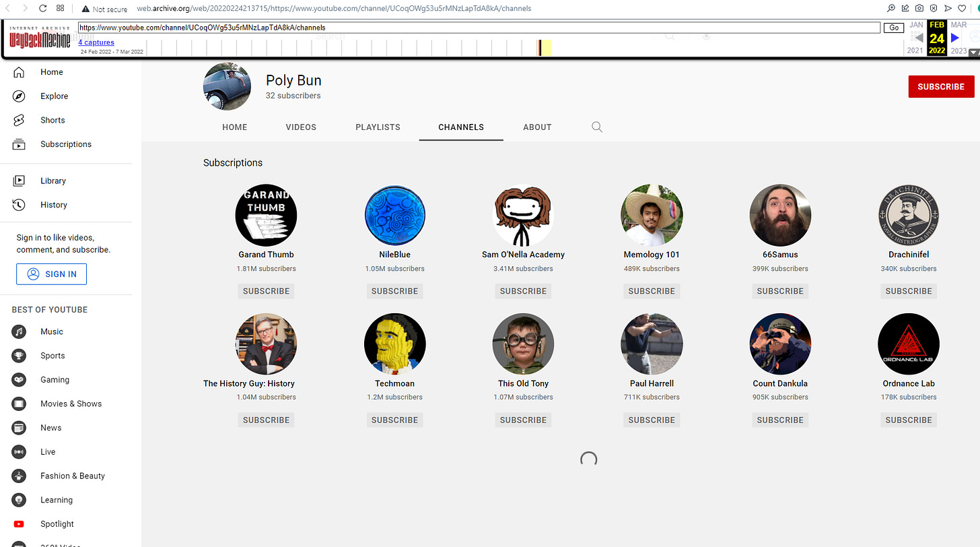Subscribe to Drachinifel

[x=909, y=291]
